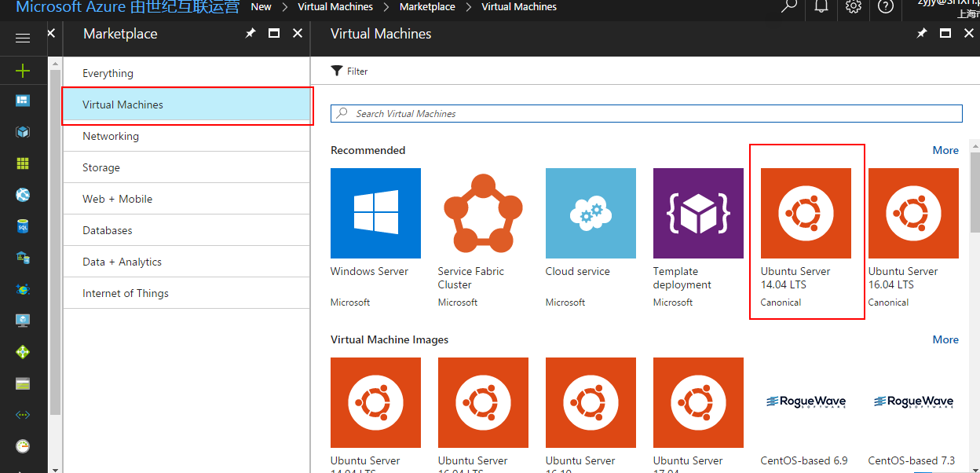Image resolution: width=980 pixels, height=473 pixels.
Task: Pin the Virtual Machines blade
Action: coord(922,33)
